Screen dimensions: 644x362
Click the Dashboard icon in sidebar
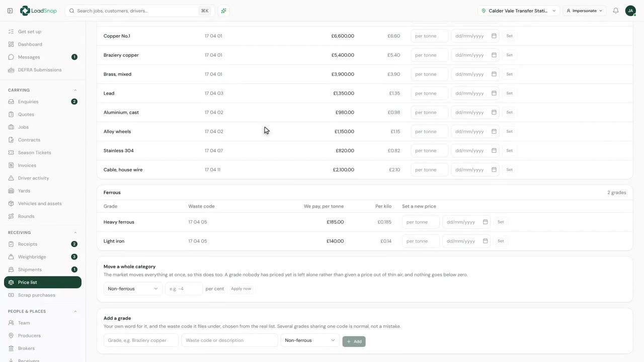pos(11,44)
